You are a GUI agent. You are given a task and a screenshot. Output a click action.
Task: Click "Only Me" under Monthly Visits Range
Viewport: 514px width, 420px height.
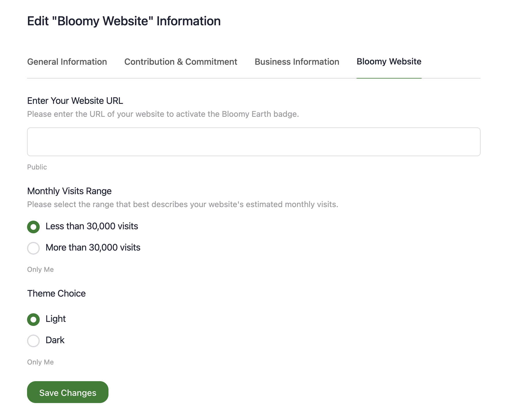pyautogui.click(x=40, y=270)
